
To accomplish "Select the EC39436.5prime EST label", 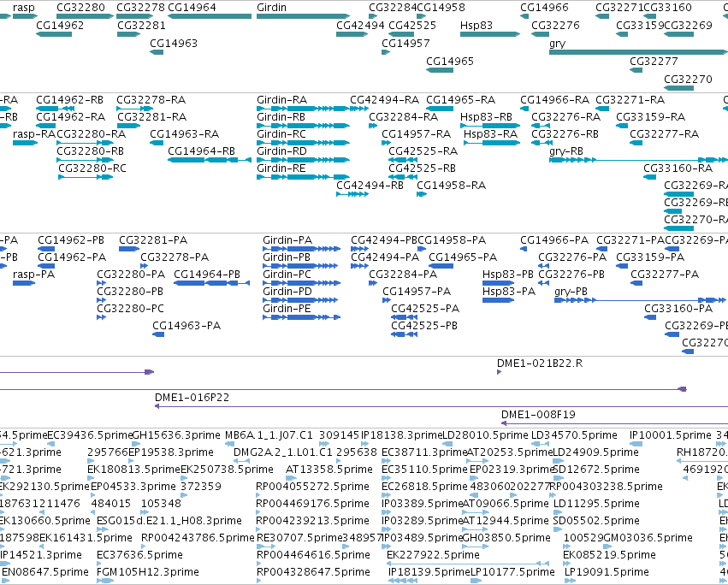I will (x=91, y=435).
